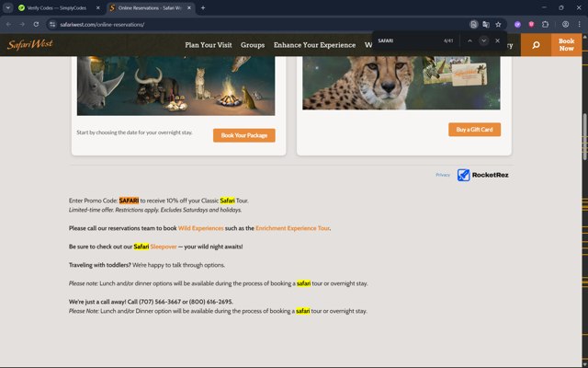
Task: Open the Groups menu
Action: [x=253, y=45]
